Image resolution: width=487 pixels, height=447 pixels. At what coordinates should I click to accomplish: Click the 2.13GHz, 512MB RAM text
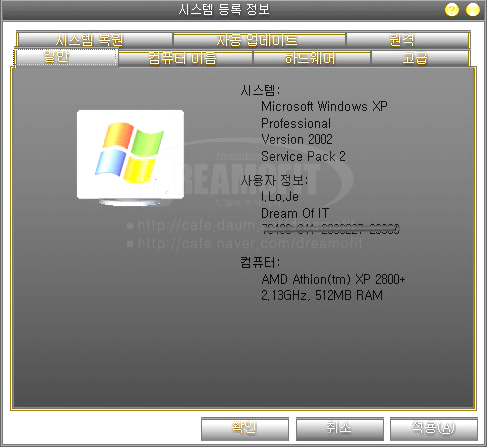pos(322,295)
